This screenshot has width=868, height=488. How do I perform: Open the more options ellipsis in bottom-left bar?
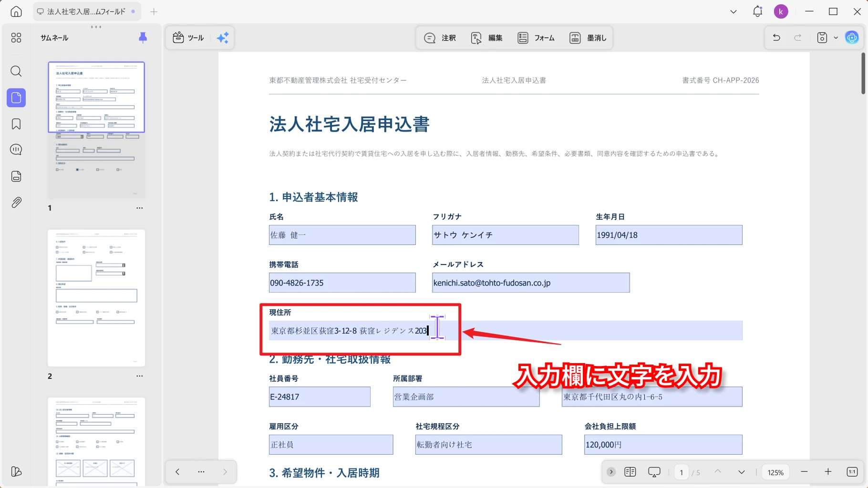tap(201, 472)
